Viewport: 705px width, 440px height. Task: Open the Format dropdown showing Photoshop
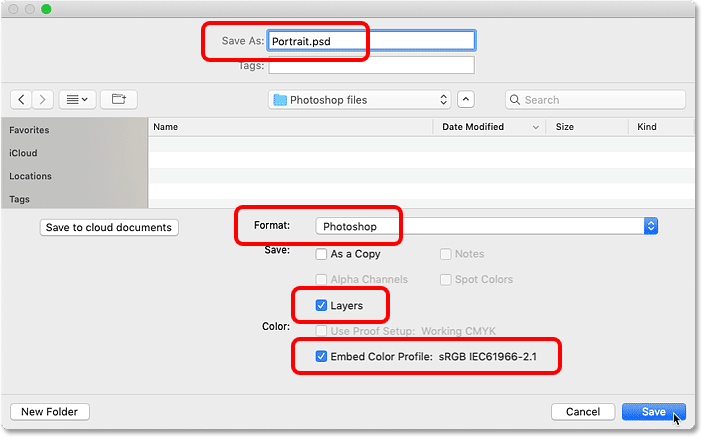tap(487, 226)
